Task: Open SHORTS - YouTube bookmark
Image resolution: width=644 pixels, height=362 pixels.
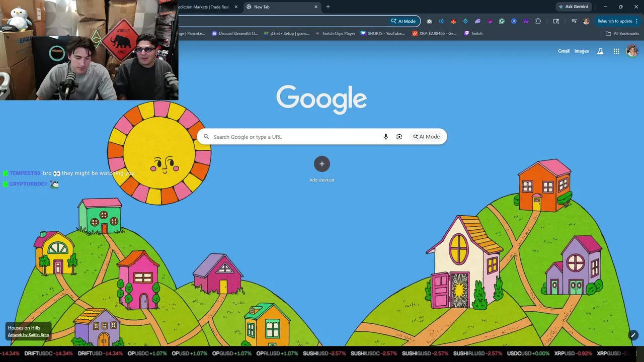Action: click(383, 34)
